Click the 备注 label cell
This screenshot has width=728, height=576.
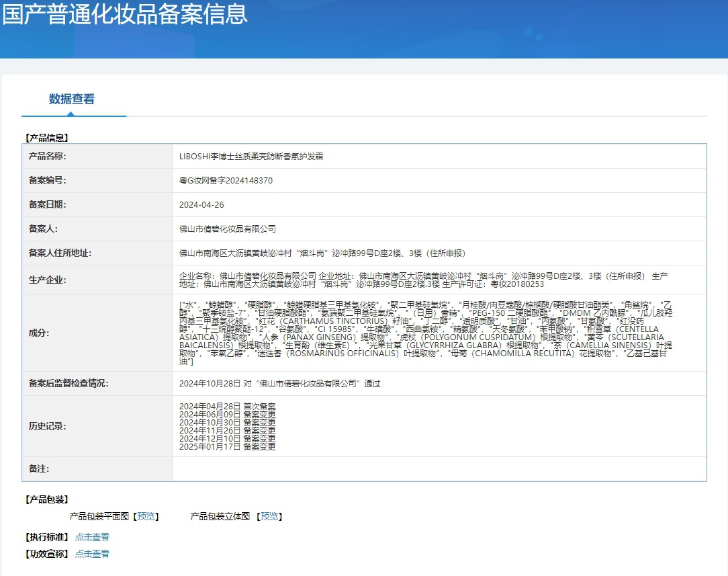97,468
